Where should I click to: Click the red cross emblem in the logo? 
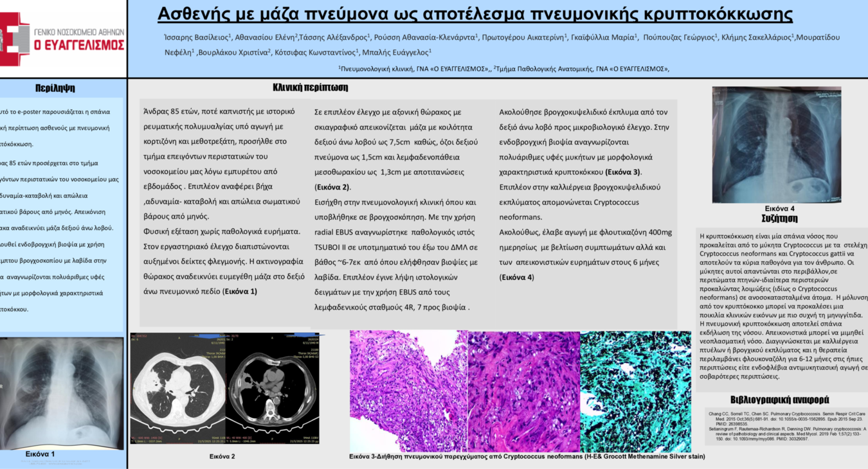tap(14, 39)
